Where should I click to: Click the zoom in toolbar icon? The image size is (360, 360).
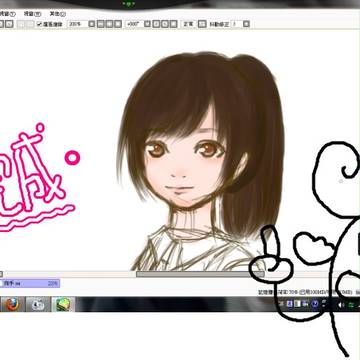(x=109, y=24)
